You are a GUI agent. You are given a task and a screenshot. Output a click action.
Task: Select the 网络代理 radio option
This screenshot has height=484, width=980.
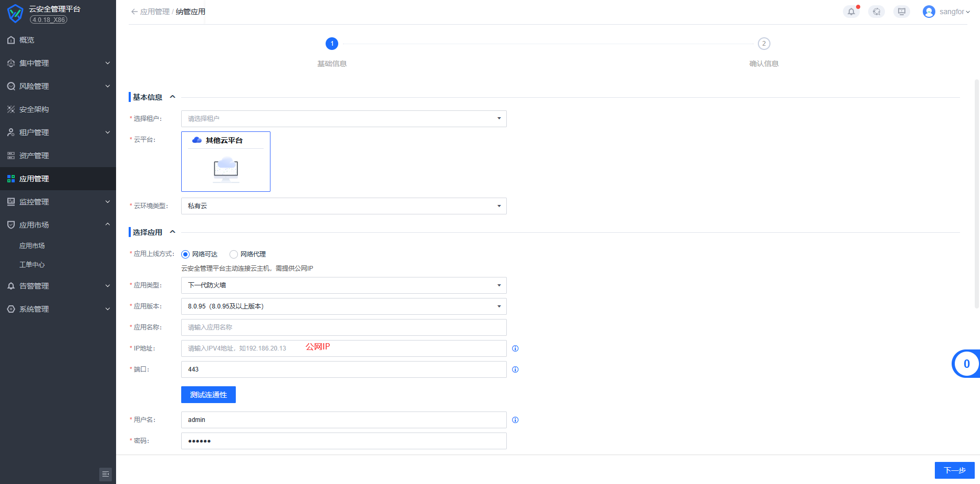[x=234, y=254]
